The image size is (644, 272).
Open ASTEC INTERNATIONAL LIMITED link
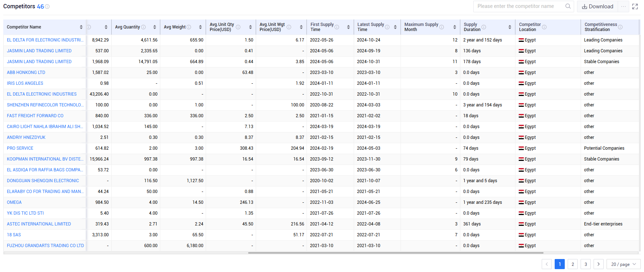coord(39,224)
